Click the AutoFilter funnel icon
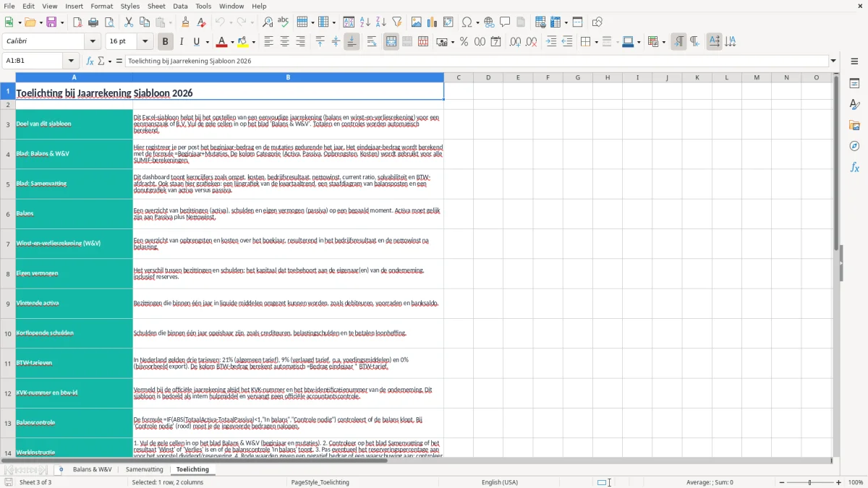 click(x=397, y=22)
